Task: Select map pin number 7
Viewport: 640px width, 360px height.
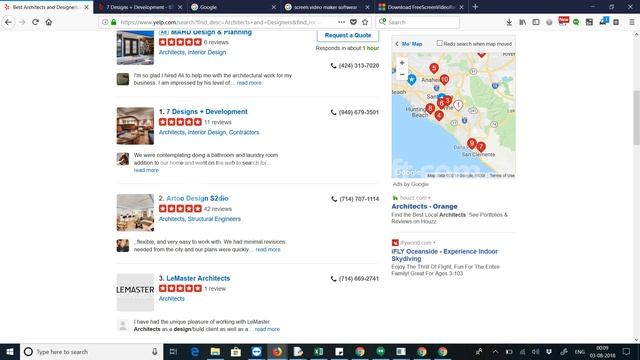Action: (481, 146)
